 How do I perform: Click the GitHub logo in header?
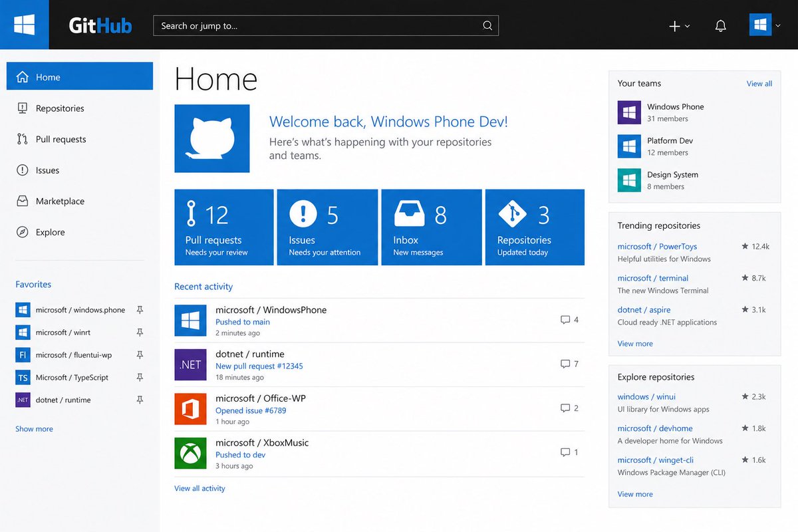(x=100, y=26)
